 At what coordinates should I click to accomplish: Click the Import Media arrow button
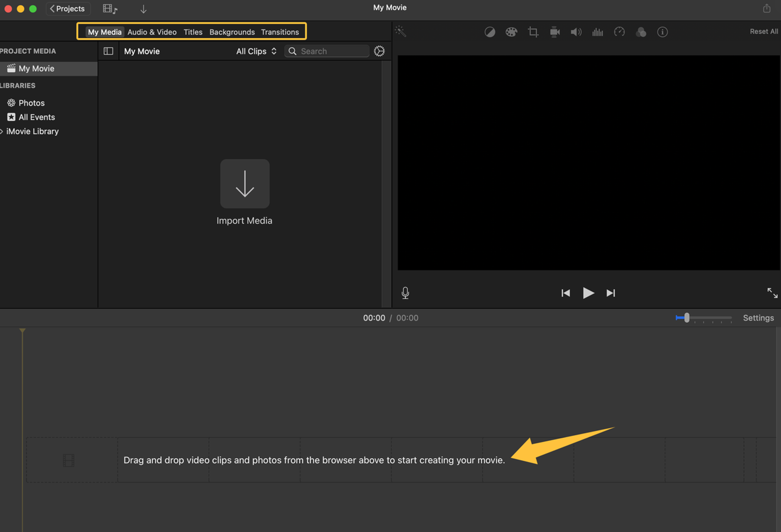pyautogui.click(x=245, y=184)
